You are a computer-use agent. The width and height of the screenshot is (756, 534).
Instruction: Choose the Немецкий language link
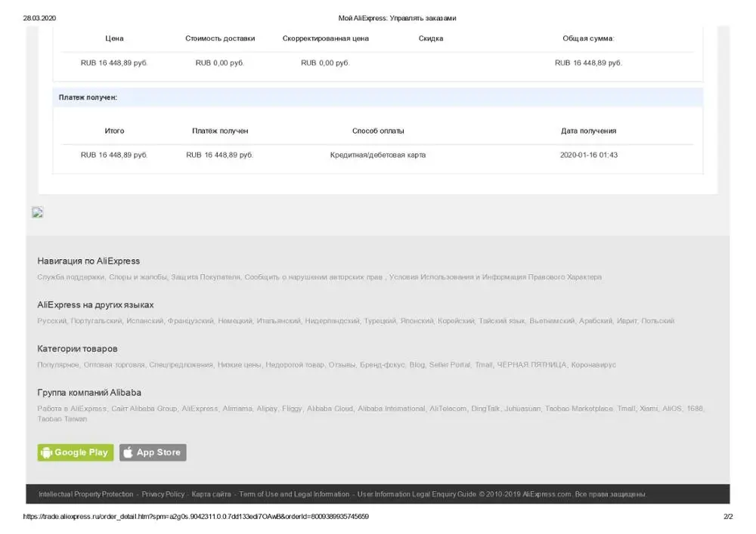235,321
